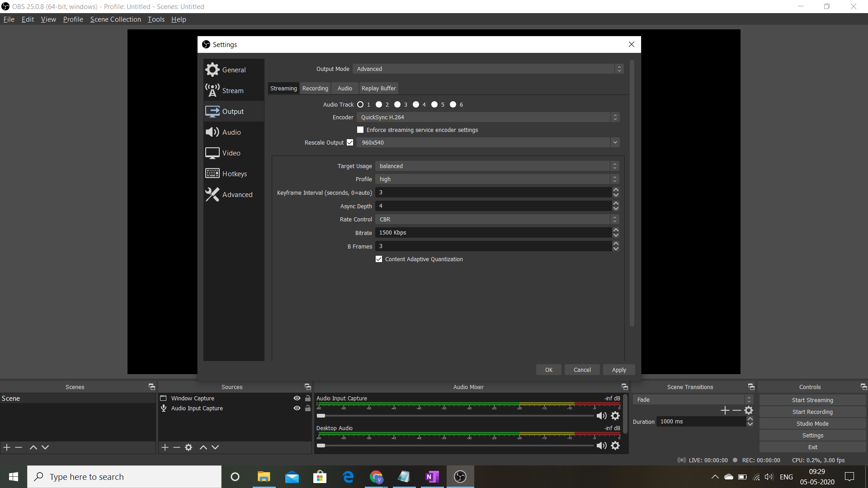
Task: Select audio track 2 radio button
Action: (379, 104)
